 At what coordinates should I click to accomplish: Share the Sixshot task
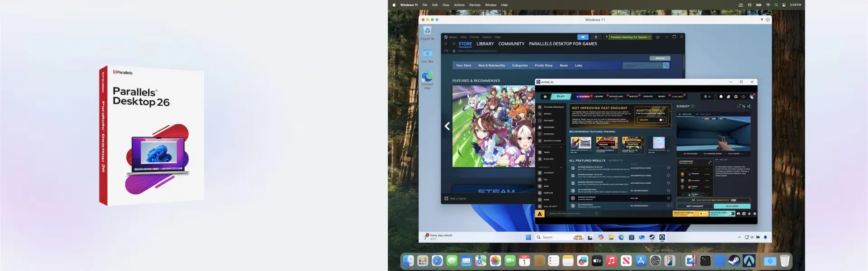pos(749,106)
